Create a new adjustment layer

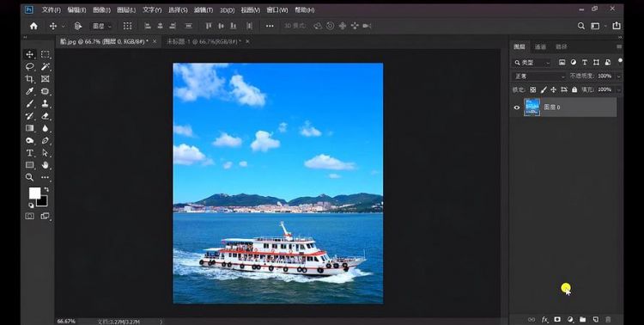pos(570,319)
